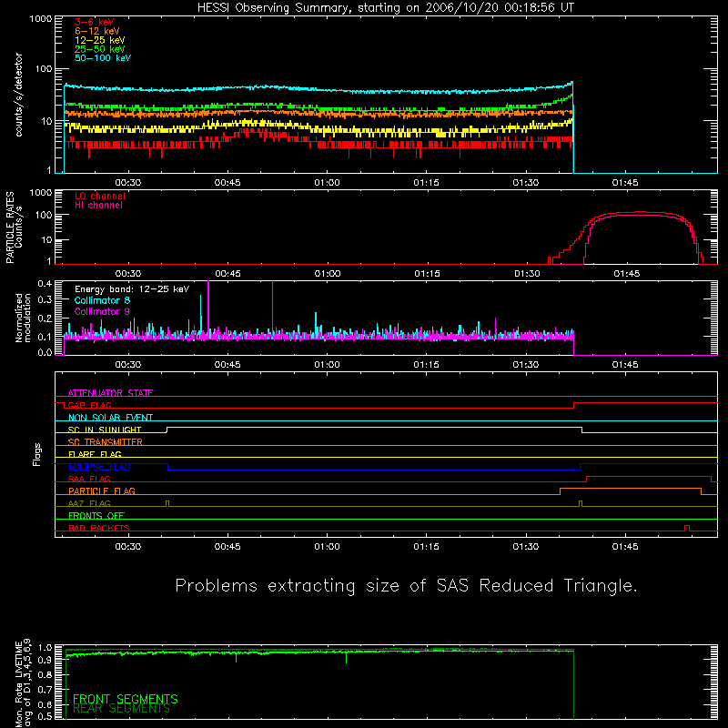Click the 0.9 label on the livetime y-axis

[45, 660]
